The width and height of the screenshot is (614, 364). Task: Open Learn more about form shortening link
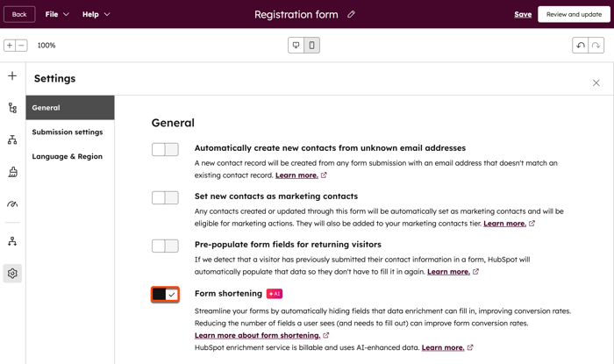(257, 335)
